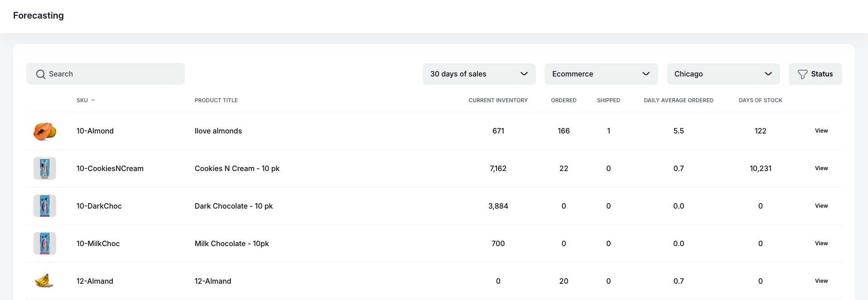Click the Product Title column header

point(216,100)
